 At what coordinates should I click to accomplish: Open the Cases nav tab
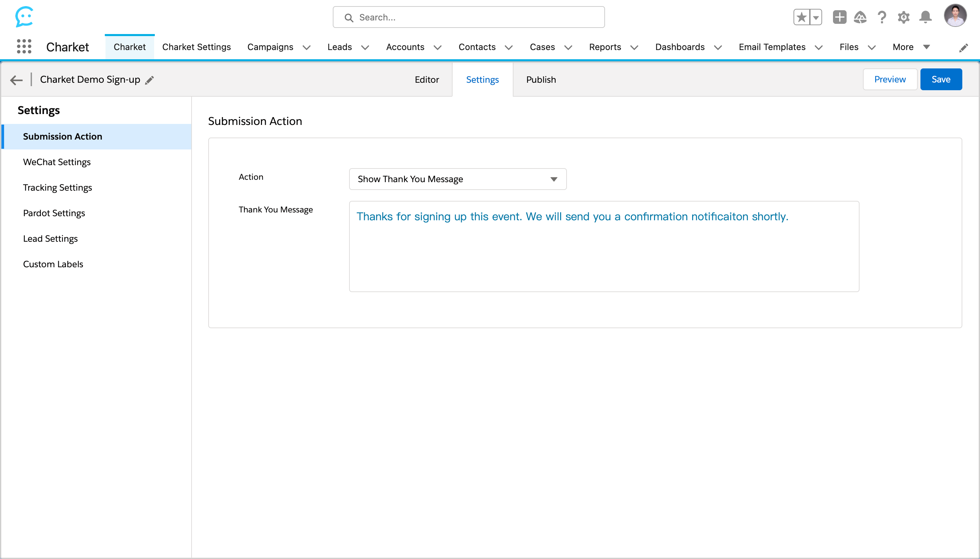coord(542,47)
